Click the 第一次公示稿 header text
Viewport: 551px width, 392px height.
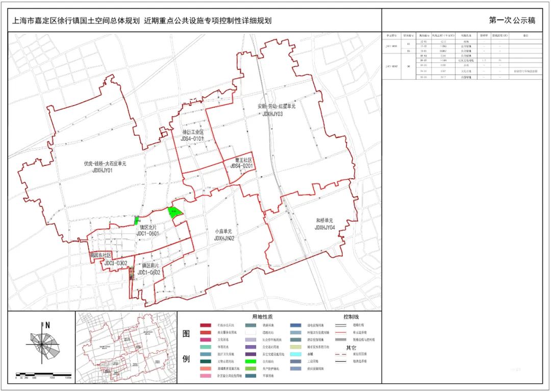click(x=512, y=20)
